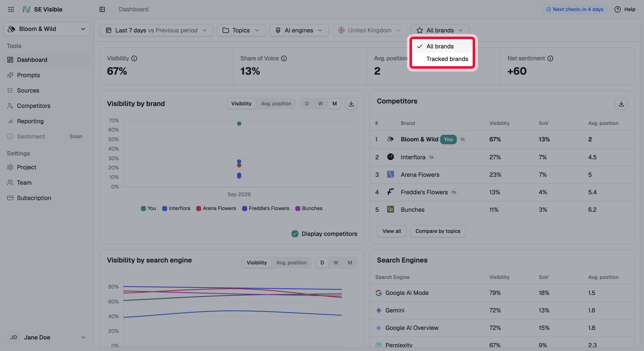
Task: Open the AI engines filter dropdown
Action: pyautogui.click(x=299, y=30)
